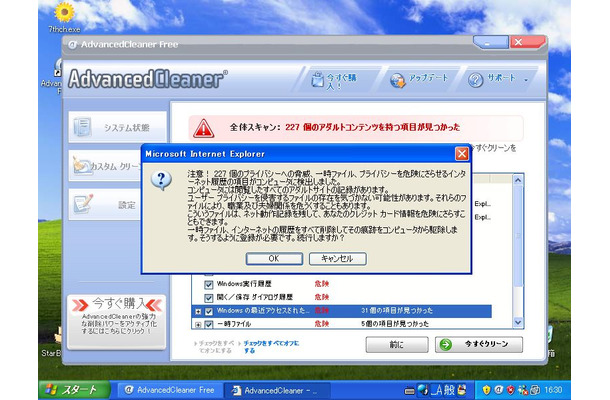This screenshot has height=400, width=610.
Task: Open the サポート dropdown arrow
Action: click(526, 81)
